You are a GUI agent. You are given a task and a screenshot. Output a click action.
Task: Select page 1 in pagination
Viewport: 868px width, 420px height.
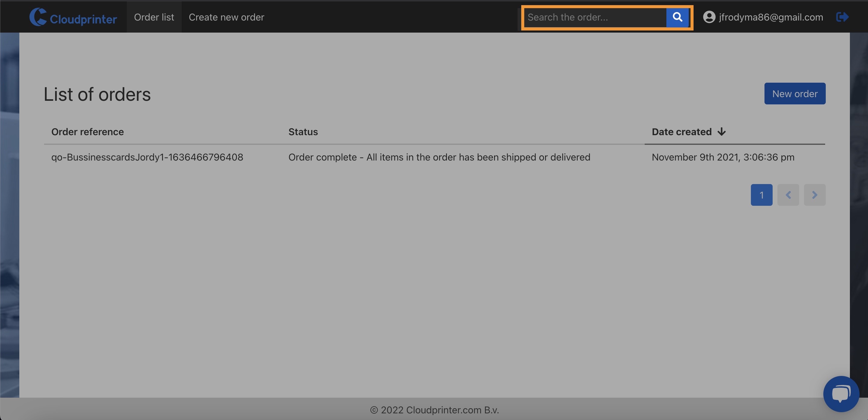[761, 195]
